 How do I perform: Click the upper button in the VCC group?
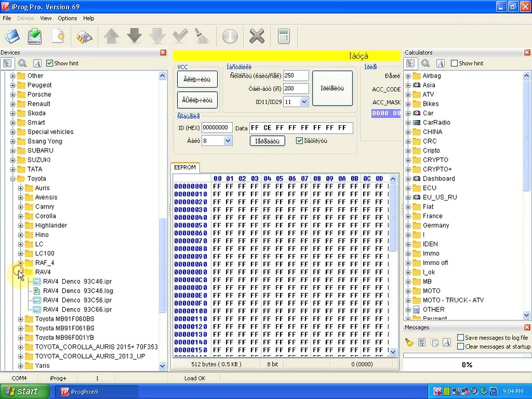197,79
